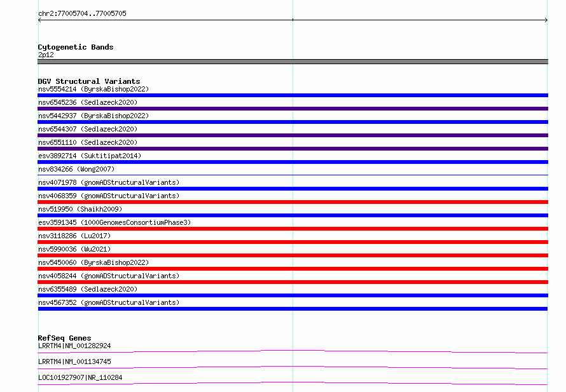Viewport: 566px width, 392px height.
Task: Click red bar under nsv4068359
Action: (x=293, y=202)
